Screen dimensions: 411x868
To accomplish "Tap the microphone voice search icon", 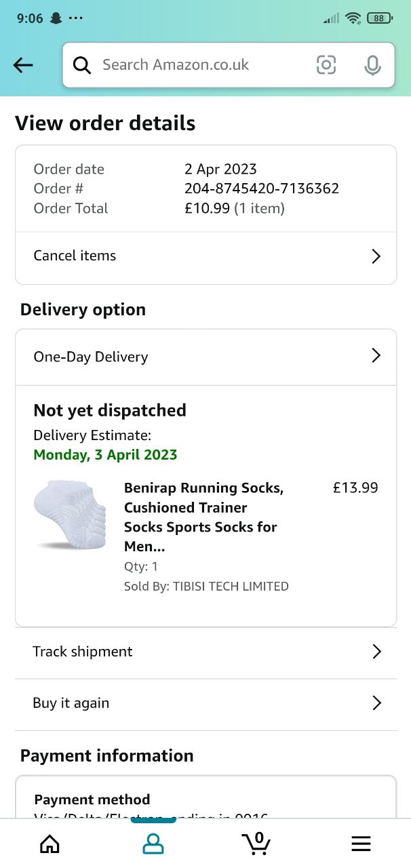I will (x=372, y=65).
